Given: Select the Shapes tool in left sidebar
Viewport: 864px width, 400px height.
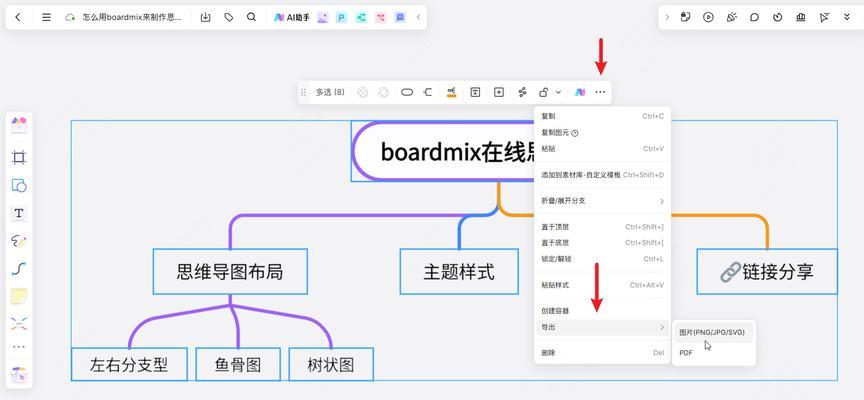Looking at the screenshot, I should point(19,185).
